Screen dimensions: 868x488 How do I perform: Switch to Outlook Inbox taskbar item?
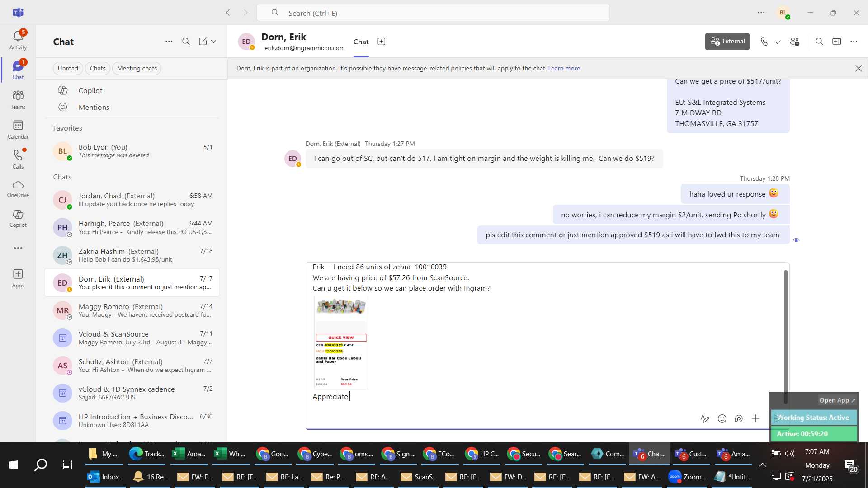click(x=105, y=477)
